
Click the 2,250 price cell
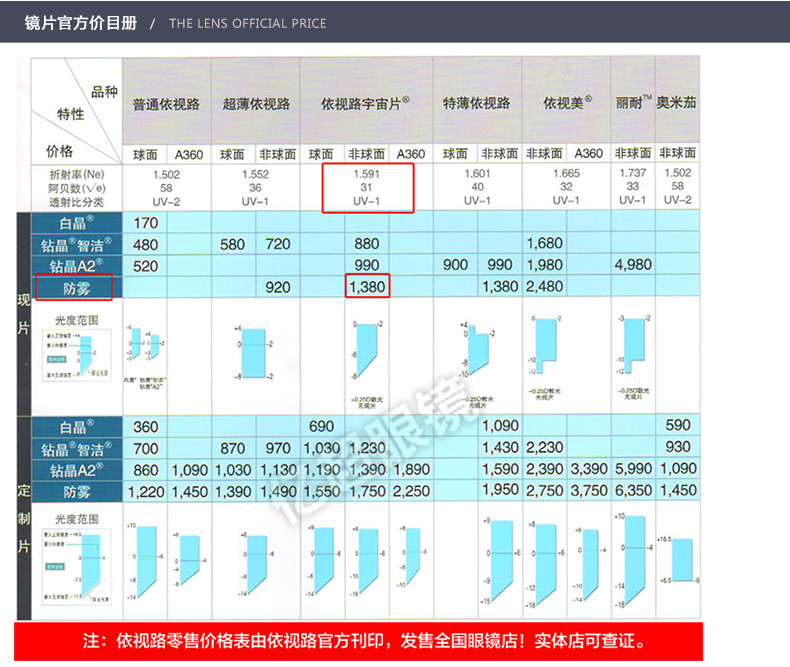pos(412,491)
